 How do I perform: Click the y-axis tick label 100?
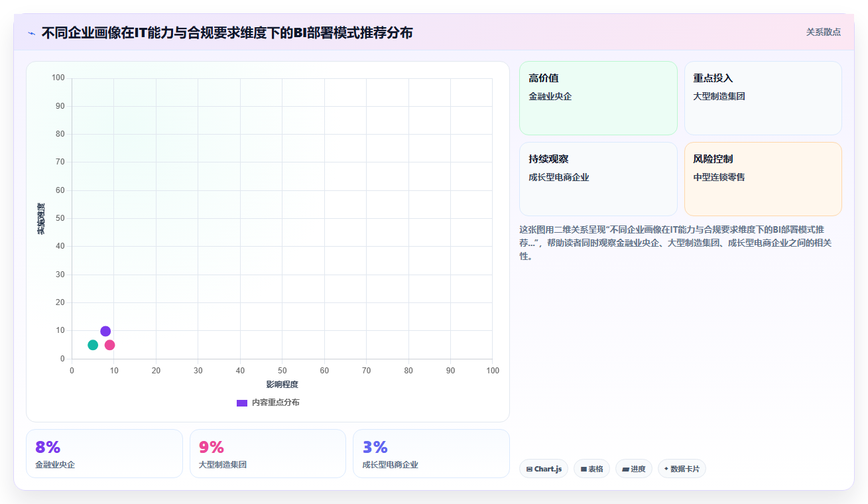pyautogui.click(x=58, y=78)
